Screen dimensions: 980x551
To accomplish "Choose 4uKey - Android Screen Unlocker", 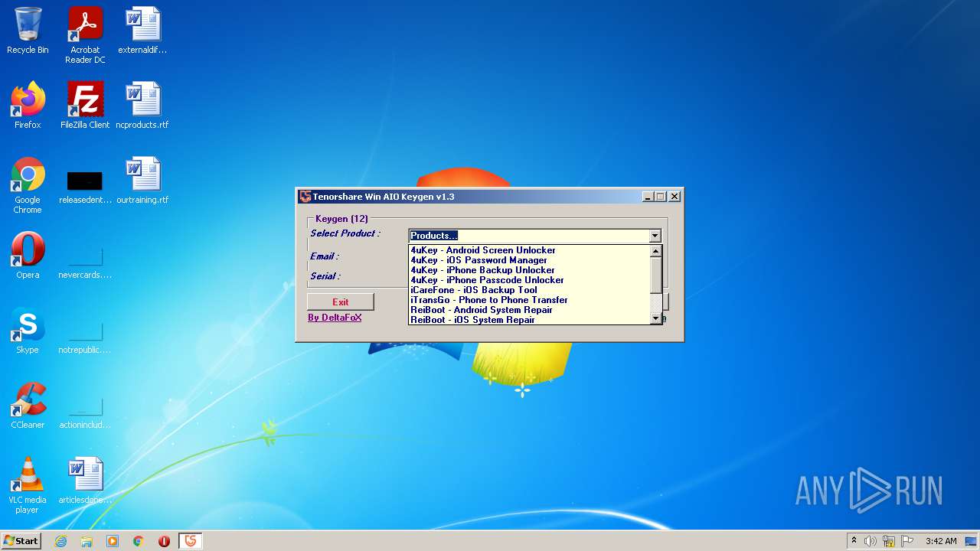I will click(x=530, y=250).
